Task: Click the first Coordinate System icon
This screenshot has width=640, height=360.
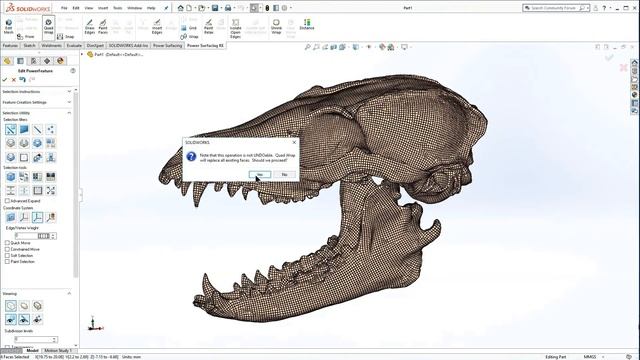Action: pos(11,217)
